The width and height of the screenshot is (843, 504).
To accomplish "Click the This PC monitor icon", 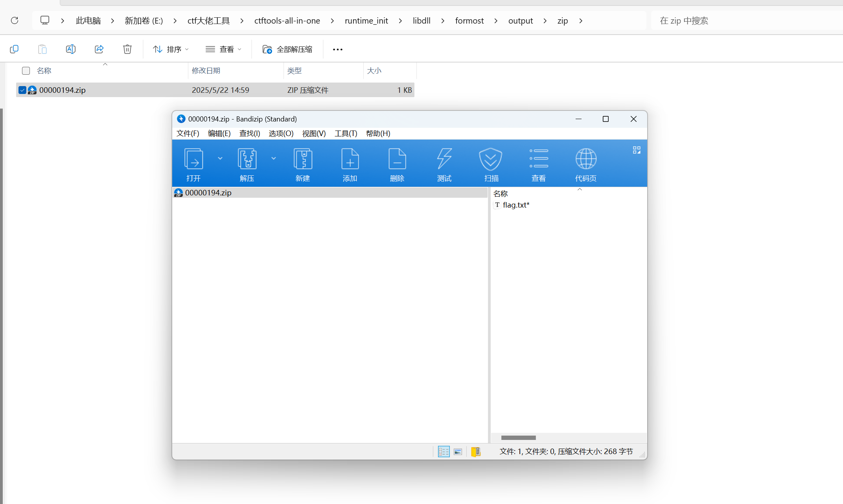I will 45,20.
